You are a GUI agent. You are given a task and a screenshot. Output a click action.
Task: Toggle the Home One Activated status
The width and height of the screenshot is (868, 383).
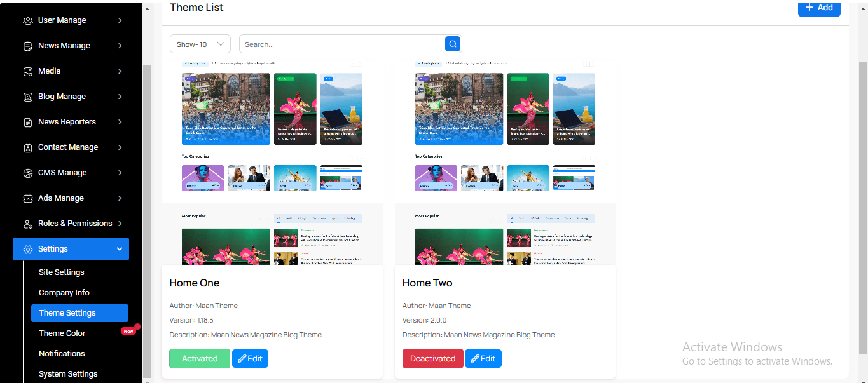pos(200,358)
